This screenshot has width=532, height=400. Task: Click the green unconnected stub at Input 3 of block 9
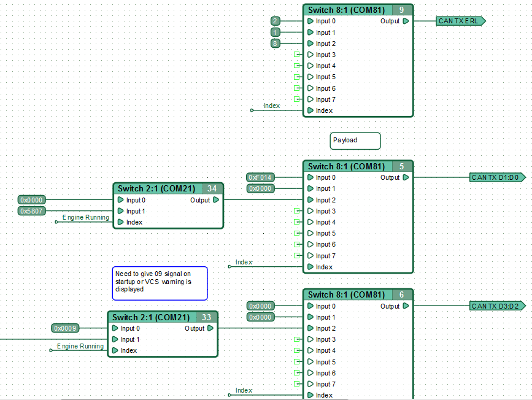tap(297, 54)
